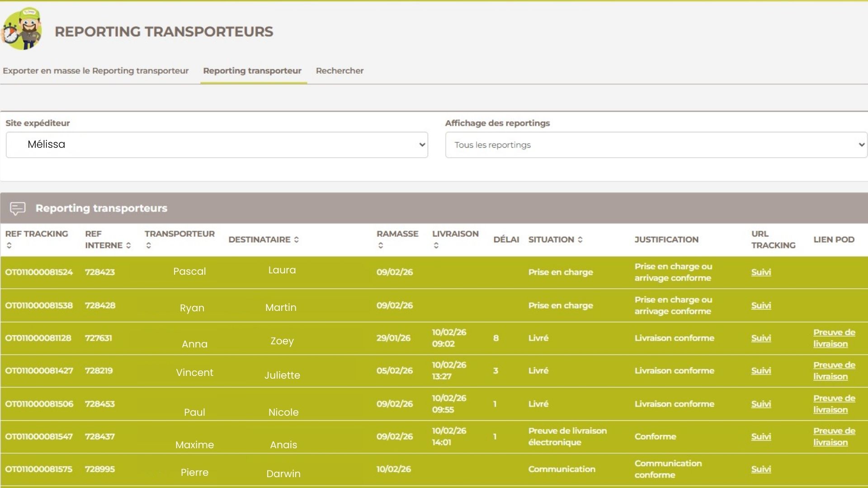Click the mascot logo icon

22,29
